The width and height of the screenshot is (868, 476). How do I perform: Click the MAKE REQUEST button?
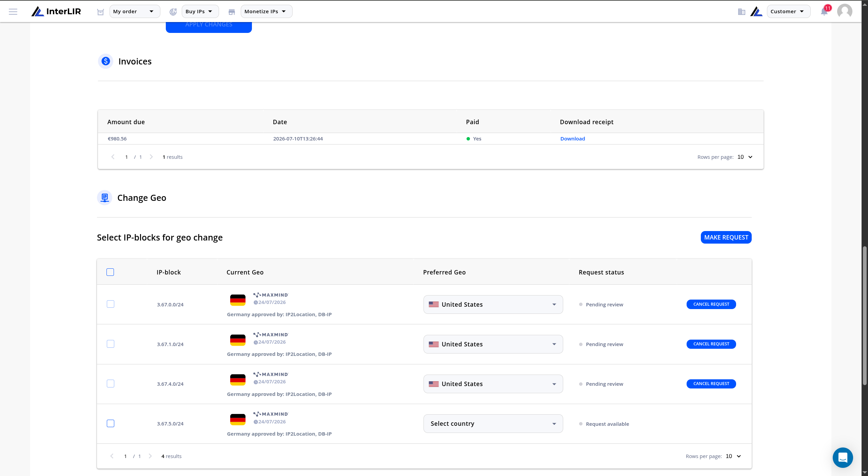[726, 237]
